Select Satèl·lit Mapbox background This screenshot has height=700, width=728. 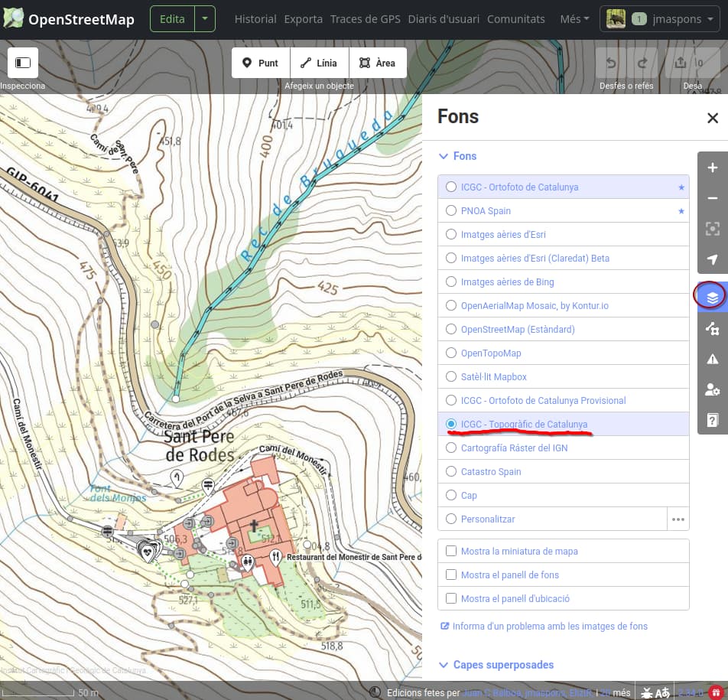[563, 376]
